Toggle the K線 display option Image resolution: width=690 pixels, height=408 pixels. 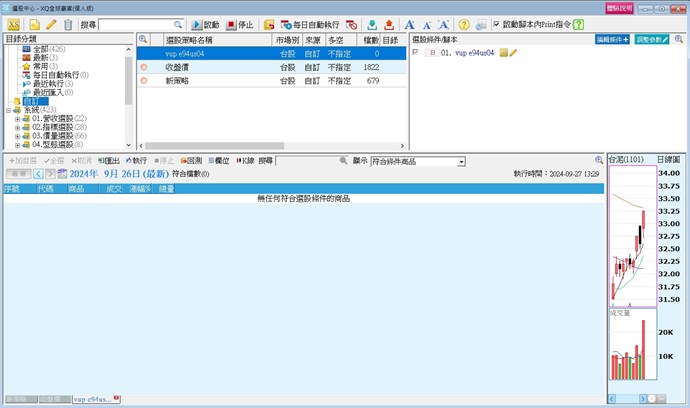247,160
